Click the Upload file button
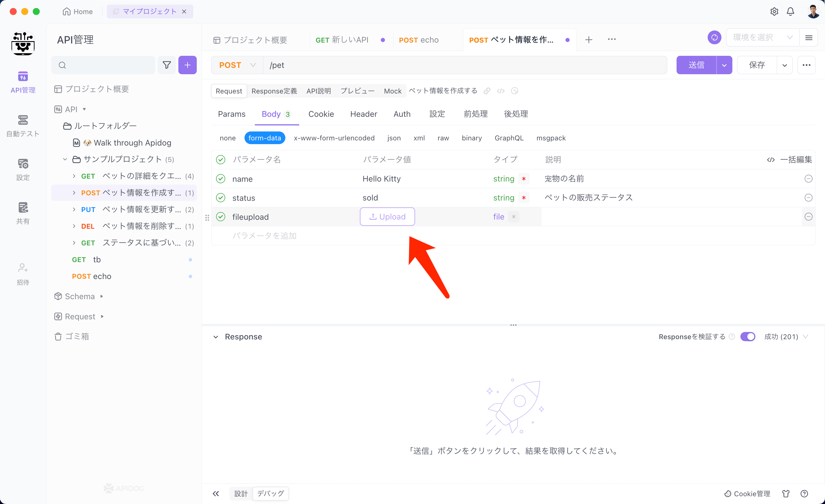The height and width of the screenshot is (504, 825). [x=387, y=217]
